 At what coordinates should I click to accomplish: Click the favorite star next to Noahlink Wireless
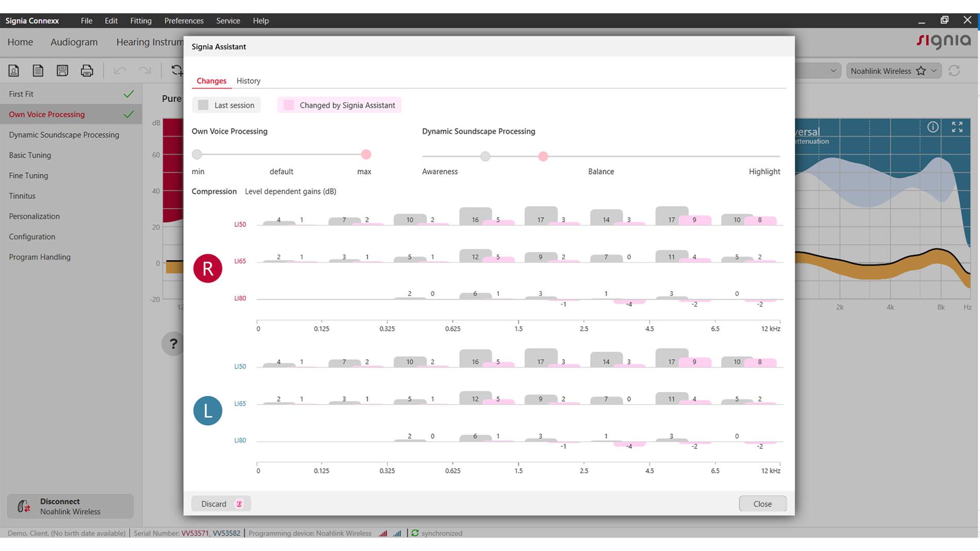pyautogui.click(x=921, y=71)
